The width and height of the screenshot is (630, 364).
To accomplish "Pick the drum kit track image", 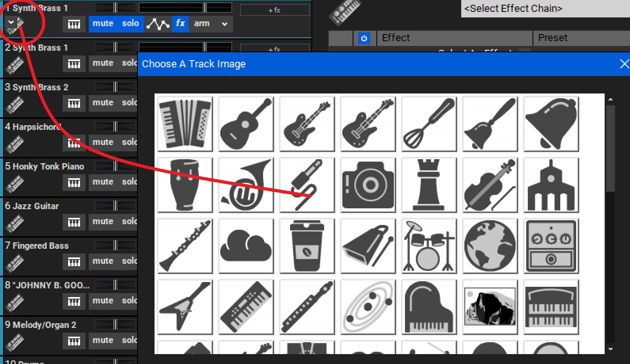I will 429,246.
